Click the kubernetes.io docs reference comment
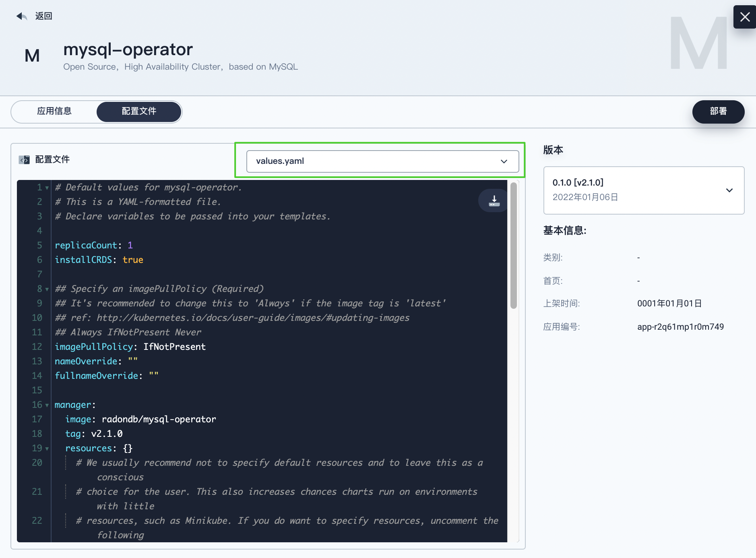The height and width of the screenshot is (558, 756). 232,318
